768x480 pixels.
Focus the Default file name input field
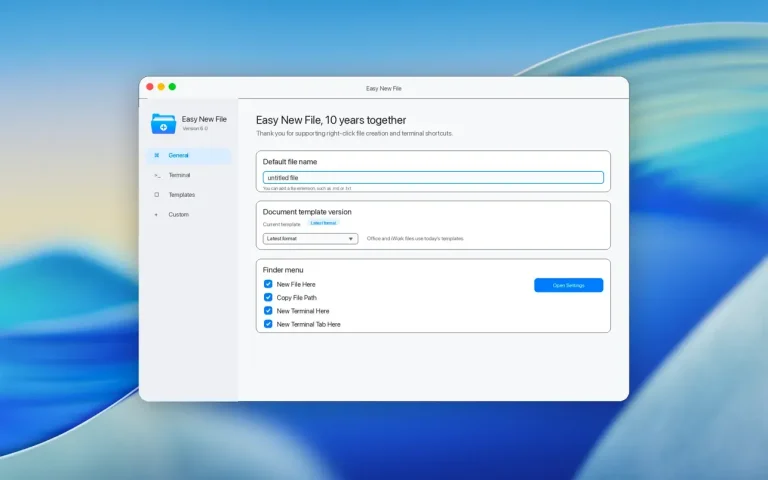[433, 177]
